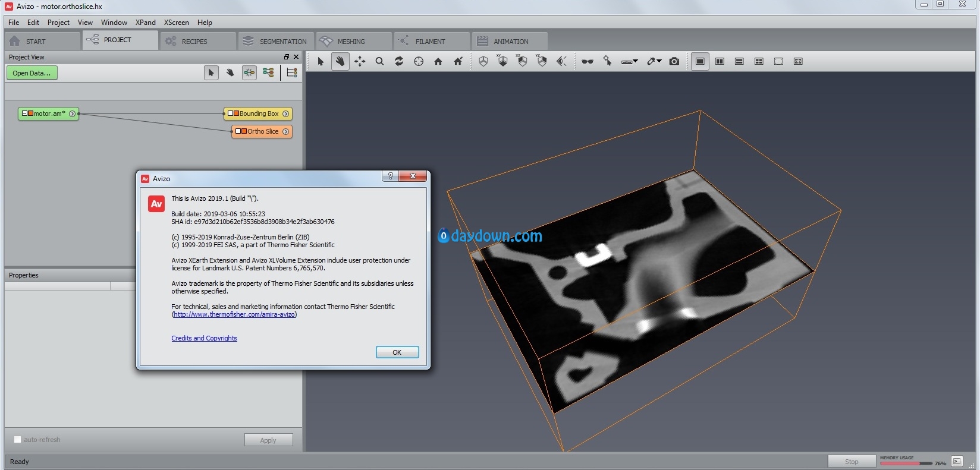Open the Ortho Slice node arrow menu

285,131
